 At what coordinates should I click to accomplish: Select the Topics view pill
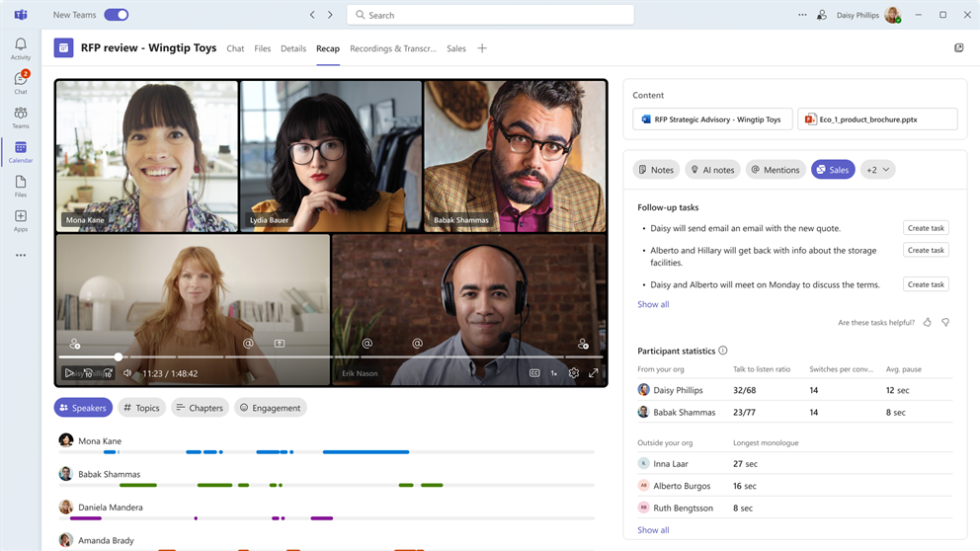(142, 407)
